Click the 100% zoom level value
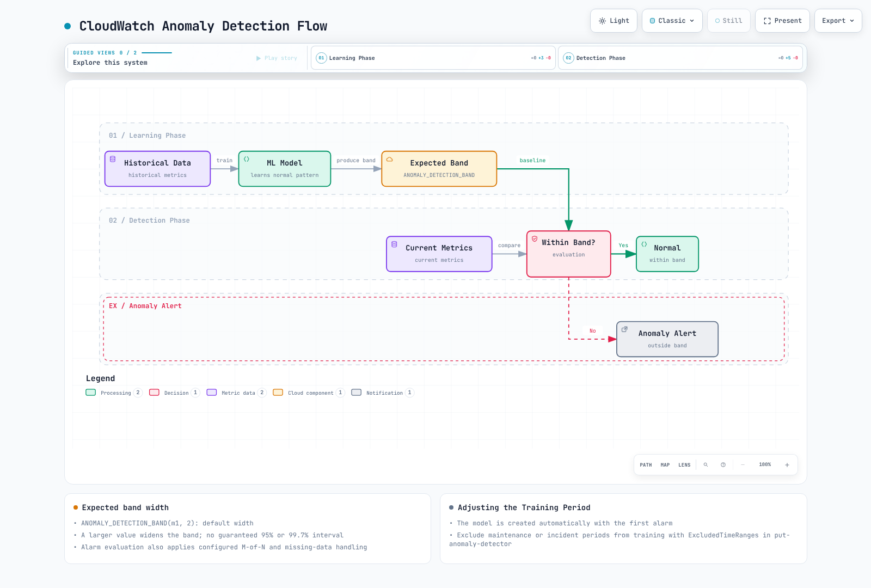871x588 pixels. 765,464
